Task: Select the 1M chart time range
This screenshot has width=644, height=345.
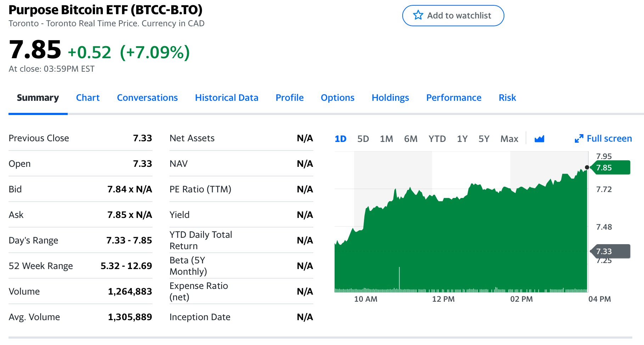Action: pyautogui.click(x=386, y=139)
